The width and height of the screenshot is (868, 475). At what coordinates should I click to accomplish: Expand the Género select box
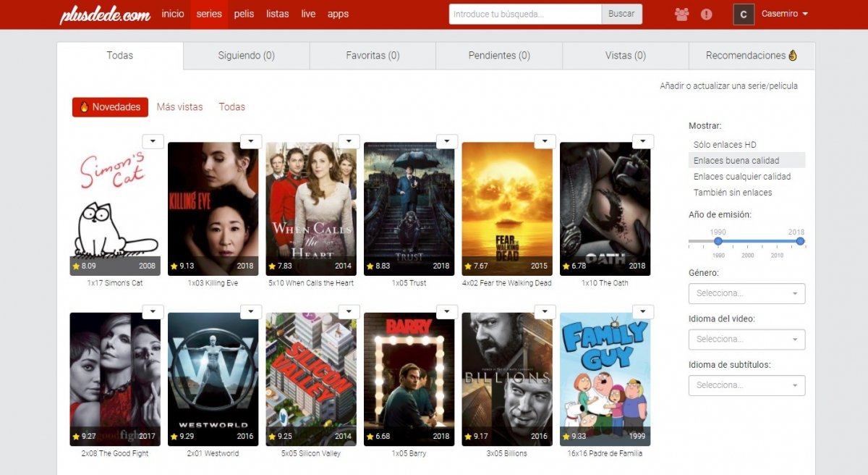click(746, 293)
